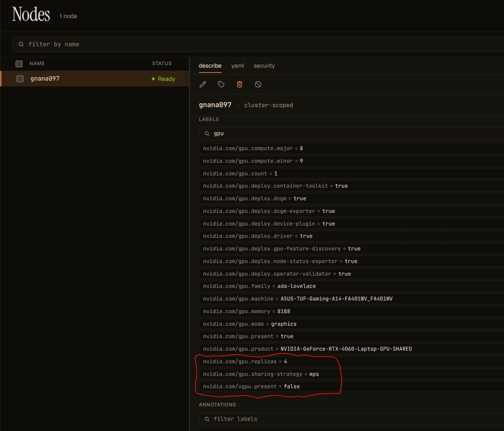
Task: Focus the filter by name input
Action: (x=258, y=44)
